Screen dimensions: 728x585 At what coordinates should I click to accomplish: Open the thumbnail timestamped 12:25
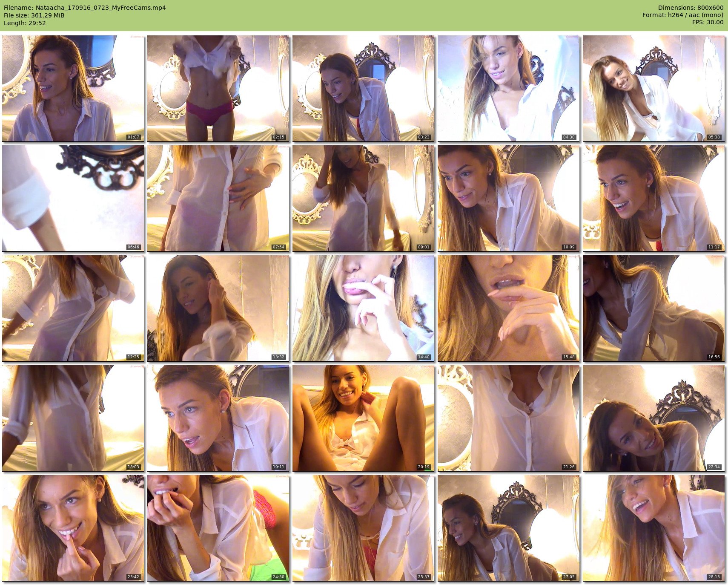pos(73,308)
